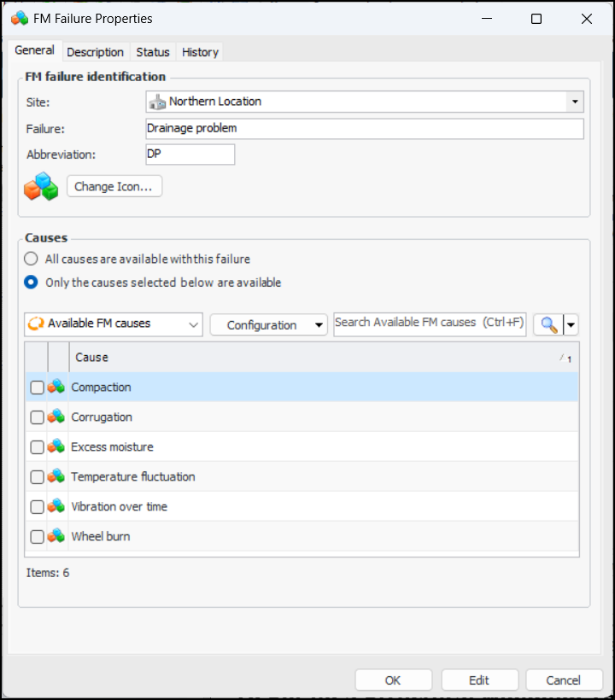Click the Compaction row cube icon
615x700 pixels.
click(56, 387)
